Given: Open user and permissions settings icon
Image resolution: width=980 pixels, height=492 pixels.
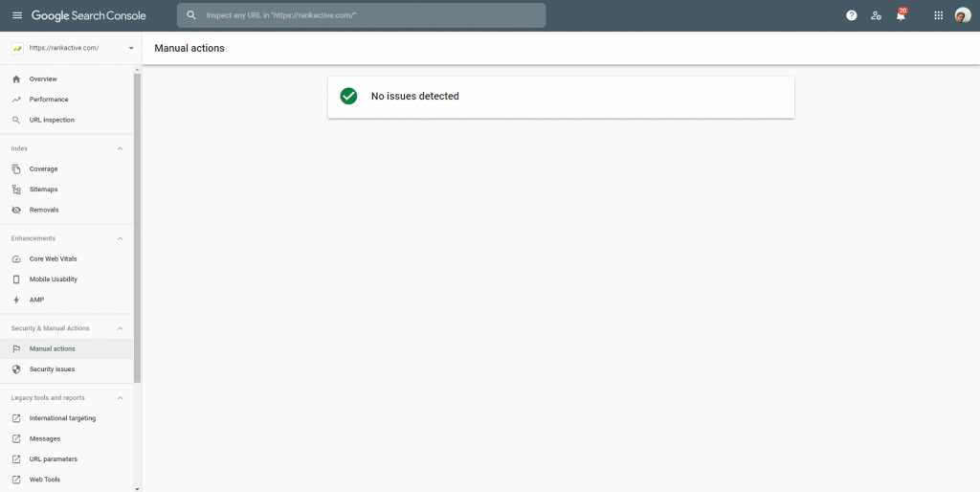Looking at the screenshot, I should pyautogui.click(x=877, y=15).
